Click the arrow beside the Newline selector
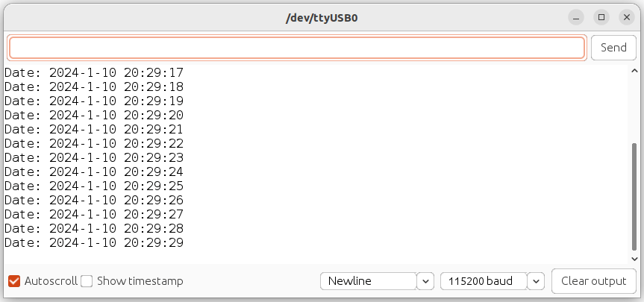The width and height of the screenshot is (644, 302). (x=425, y=281)
